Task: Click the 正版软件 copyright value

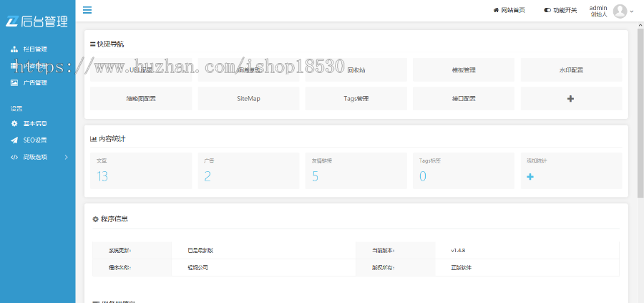Action: [x=462, y=268]
